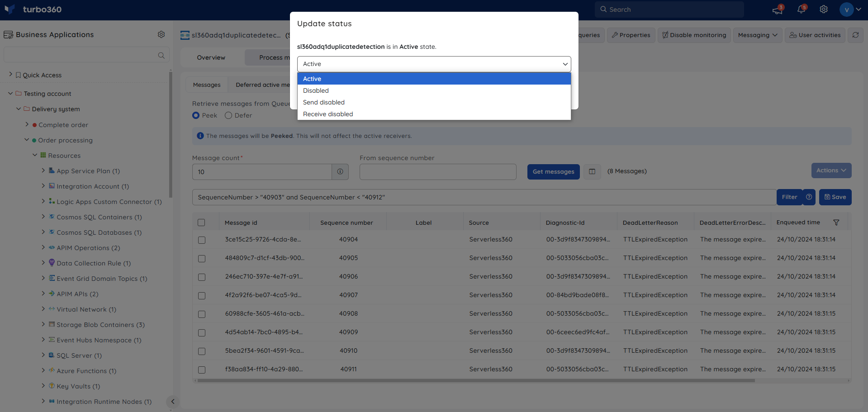Image resolution: width=868 pixels, height=412 pixels.
Task: Click the Message count input field
Action: click(262, 172)
